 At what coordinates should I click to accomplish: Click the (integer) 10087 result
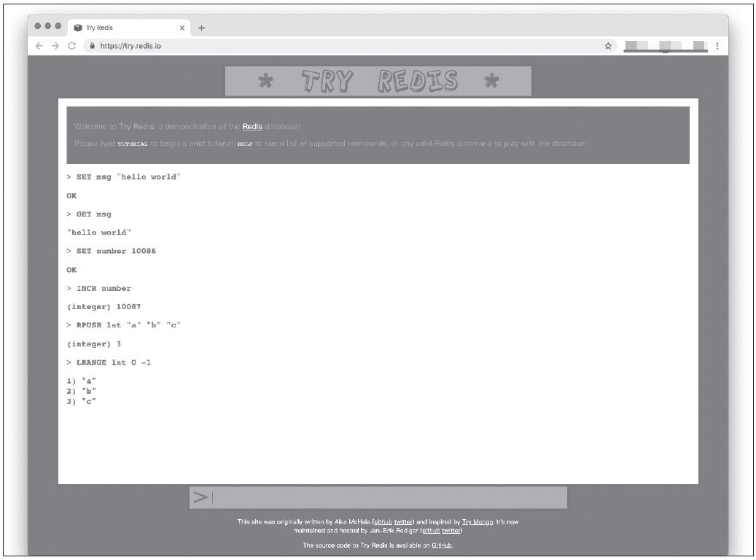pyautogui.click(x=104, y=307)
